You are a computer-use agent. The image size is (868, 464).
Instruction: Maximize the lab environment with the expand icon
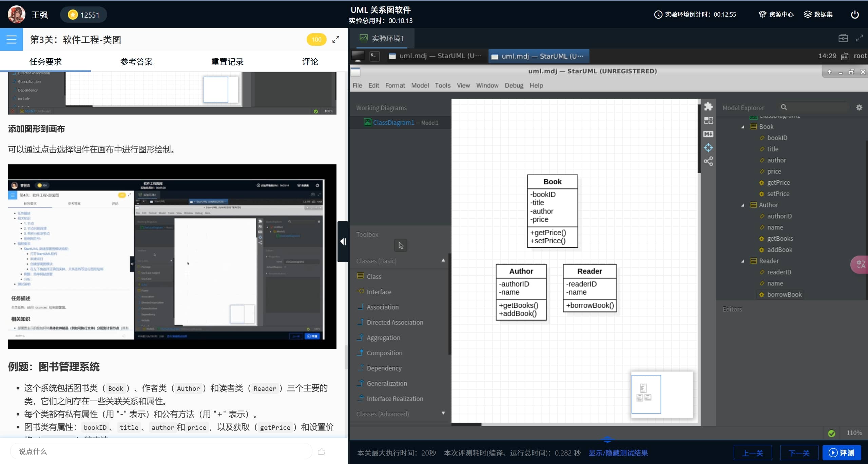click(x=859, y=38)
